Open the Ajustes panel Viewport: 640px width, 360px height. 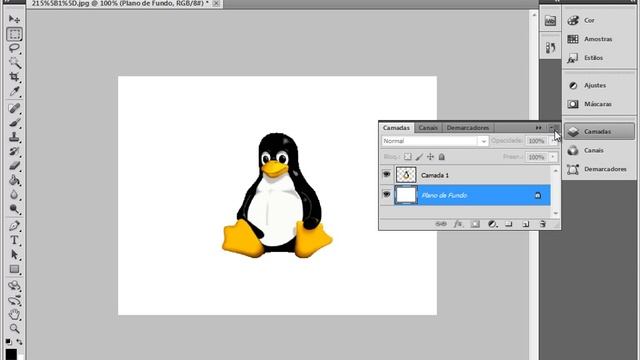coord(599,85)
